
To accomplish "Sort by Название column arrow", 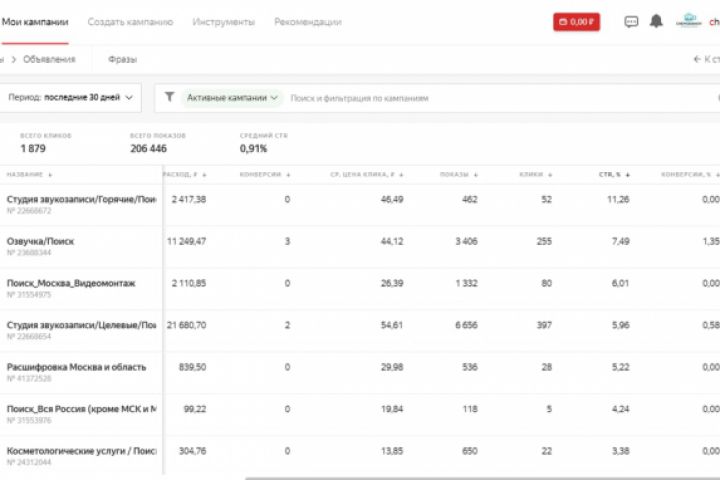I will coord(50,175).
